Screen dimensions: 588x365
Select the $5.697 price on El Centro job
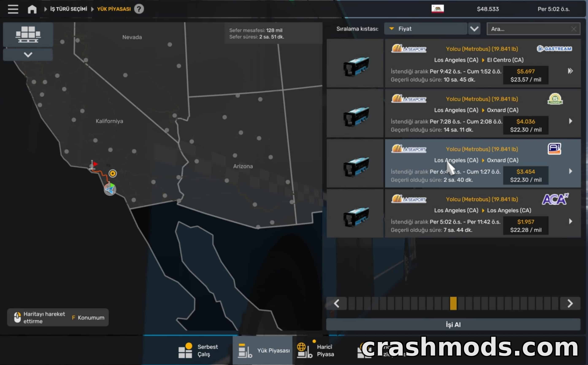525,71
